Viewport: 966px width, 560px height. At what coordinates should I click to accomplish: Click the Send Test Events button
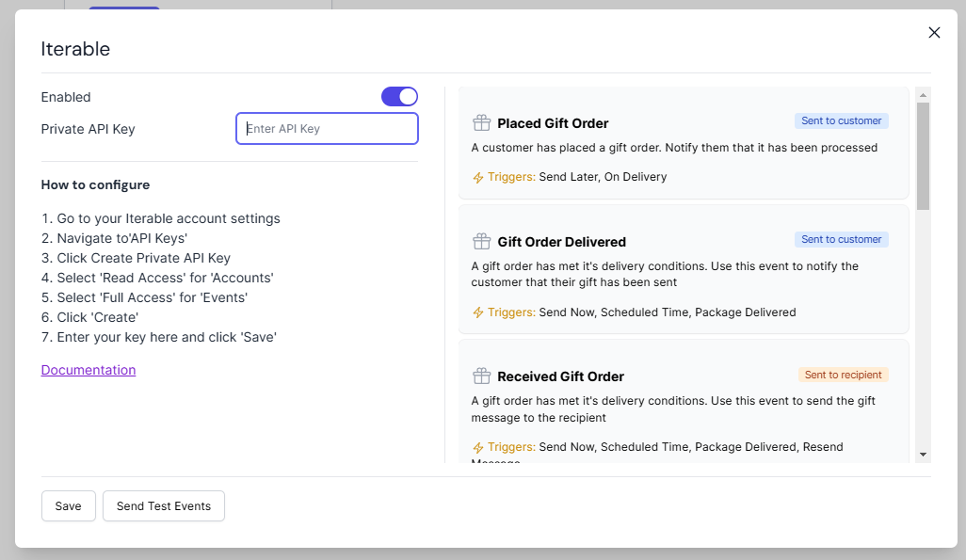click(163, 505)
